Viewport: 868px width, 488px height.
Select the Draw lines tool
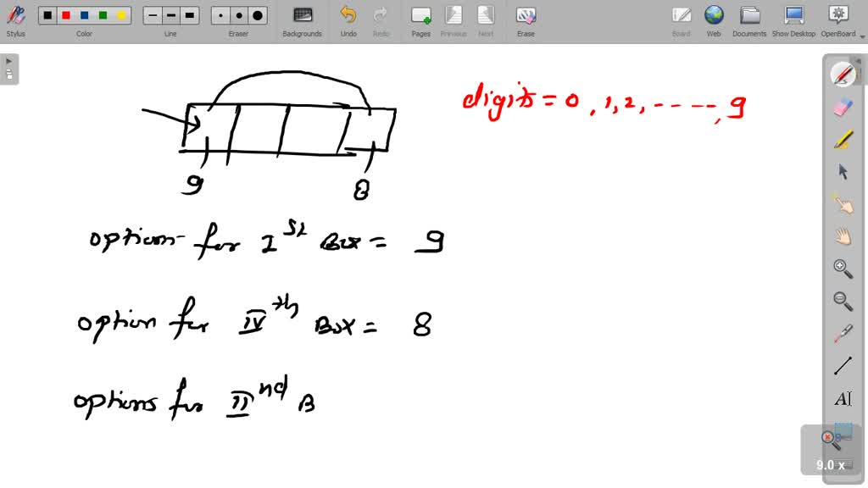[843, 366]
